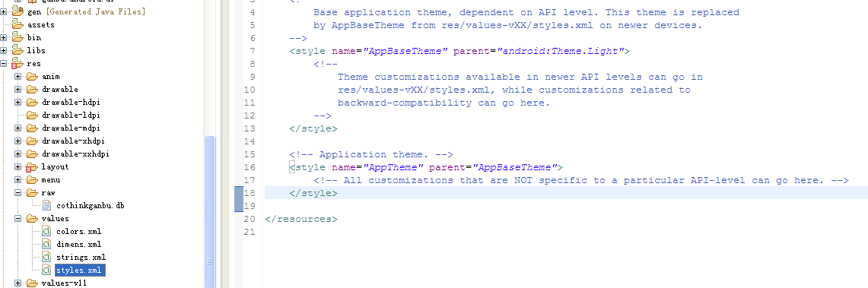This screenshot has height=288, width=868.
Task: Select the drawable-hdpi tree item
Action: (71, 103)
